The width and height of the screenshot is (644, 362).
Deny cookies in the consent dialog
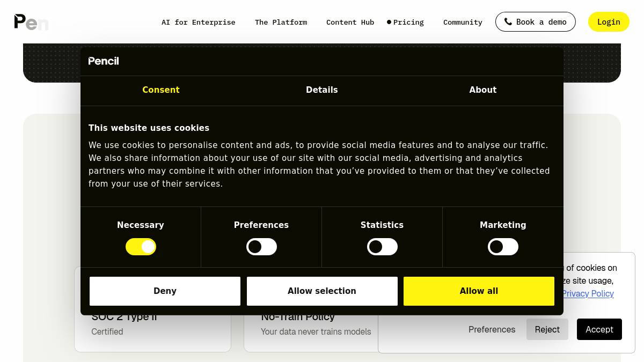tap(165, 291)
